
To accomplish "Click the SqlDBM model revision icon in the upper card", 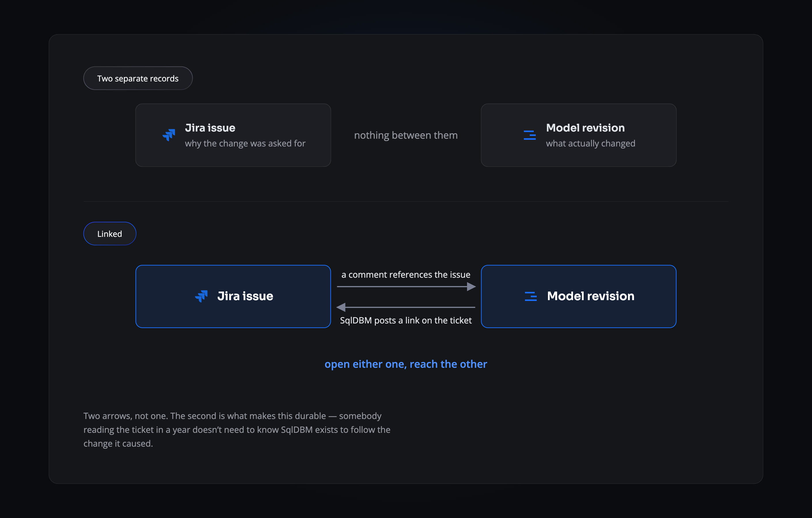I will (530, 135).
